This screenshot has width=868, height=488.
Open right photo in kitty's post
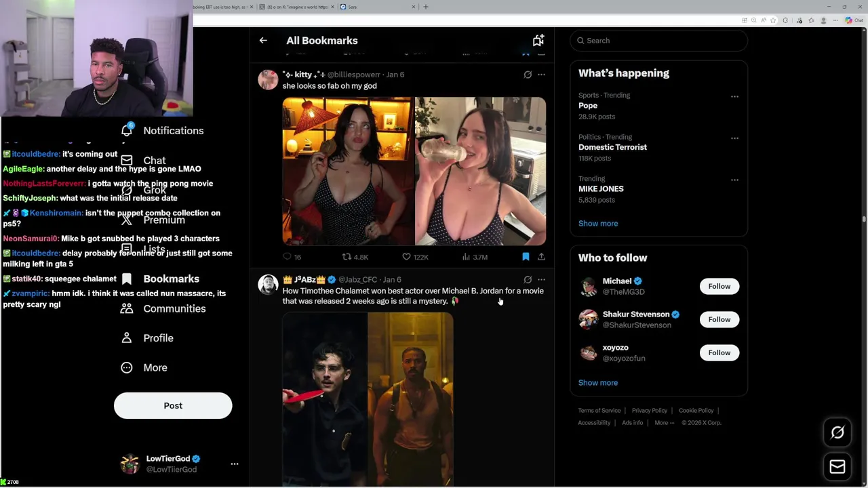(x=480, y=171)
